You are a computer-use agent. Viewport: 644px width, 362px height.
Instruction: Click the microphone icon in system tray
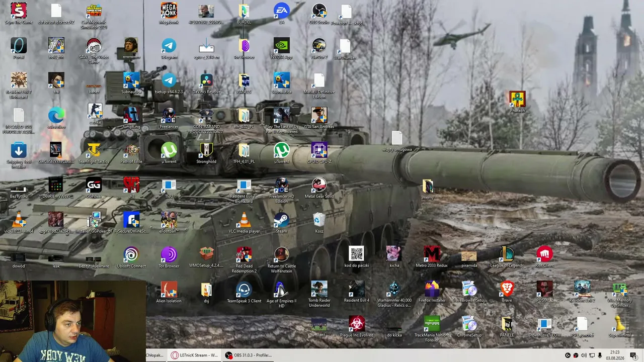tap(600, 355)
